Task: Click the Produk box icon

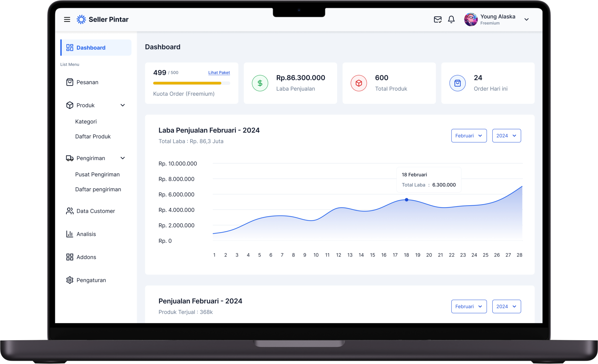Action: (x=70, y=105)
